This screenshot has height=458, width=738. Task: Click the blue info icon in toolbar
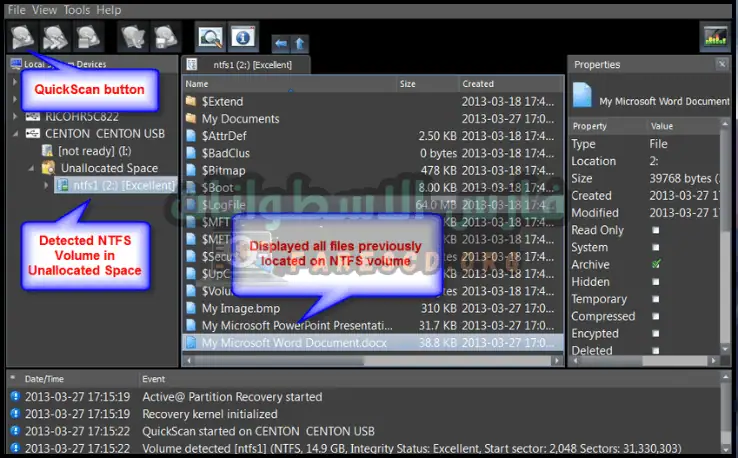pos(241,38)
